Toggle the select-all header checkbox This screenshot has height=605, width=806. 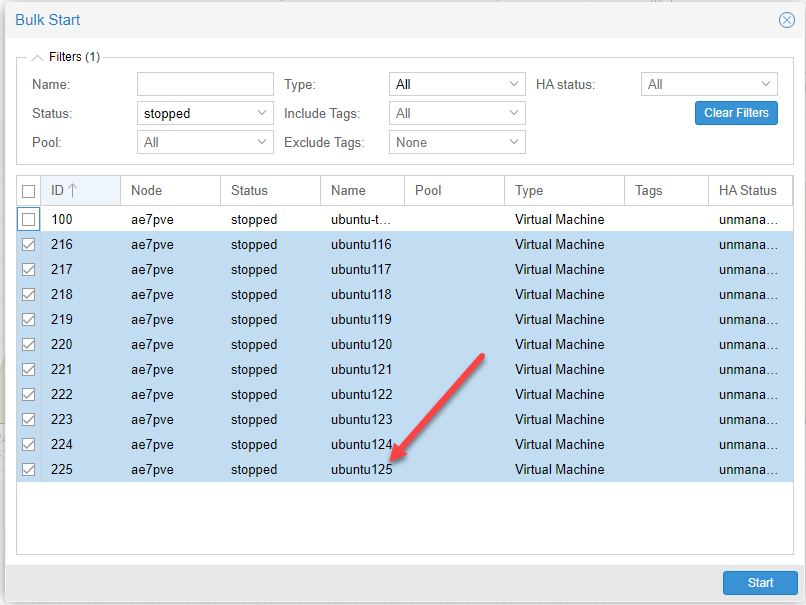pyautogui.click(x=29, y=191)
